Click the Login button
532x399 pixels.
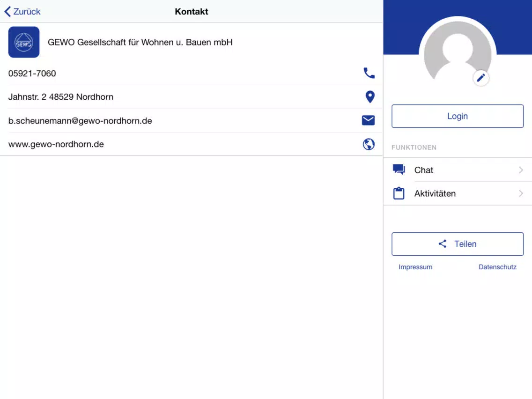click(x=458, y=116)
